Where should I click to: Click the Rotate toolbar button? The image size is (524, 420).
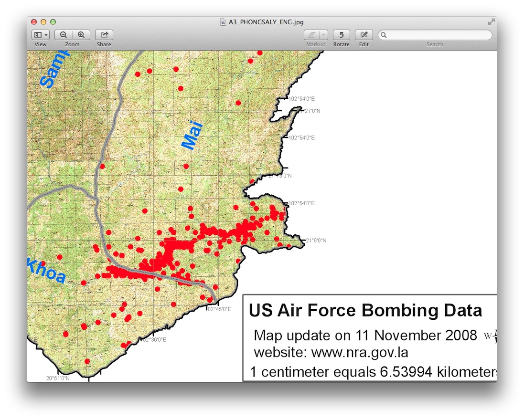click(x=341, y=35)
